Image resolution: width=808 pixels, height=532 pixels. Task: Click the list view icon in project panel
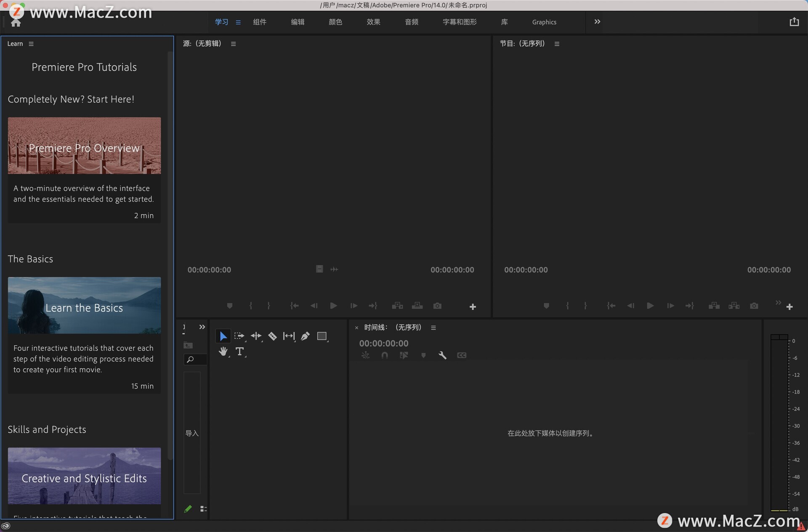[x=203, y=509]
